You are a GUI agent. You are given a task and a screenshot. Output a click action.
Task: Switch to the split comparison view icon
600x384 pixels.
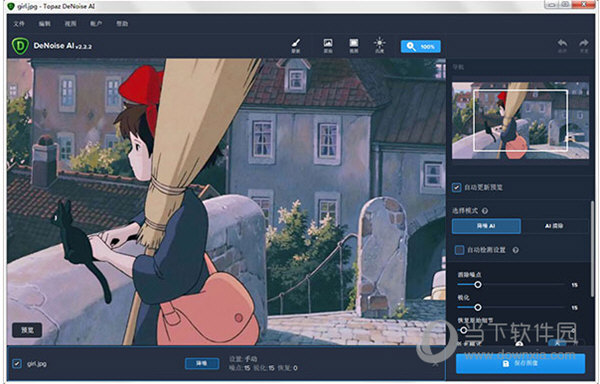tap(354, 46)
